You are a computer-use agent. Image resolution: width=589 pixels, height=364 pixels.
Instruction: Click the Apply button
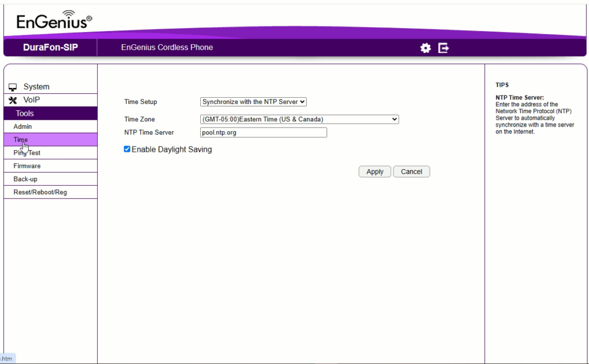(x=374, y=172)
